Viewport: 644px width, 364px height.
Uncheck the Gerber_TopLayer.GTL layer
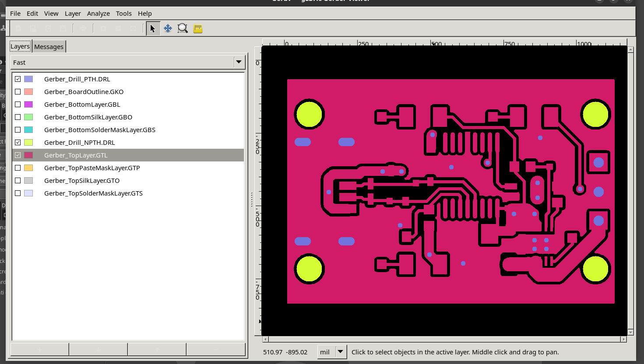(18, 155)
